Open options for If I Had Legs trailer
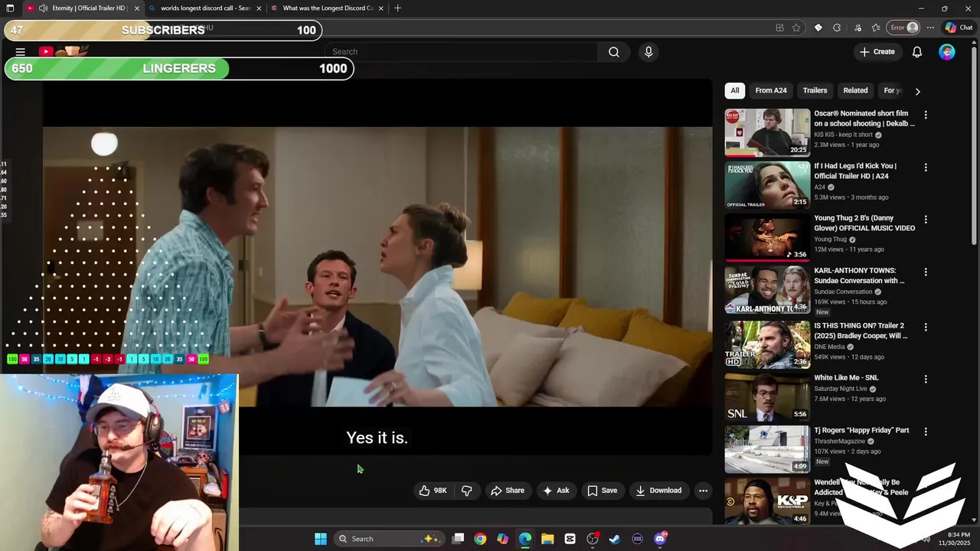980x551 pixels. point(926,167)
